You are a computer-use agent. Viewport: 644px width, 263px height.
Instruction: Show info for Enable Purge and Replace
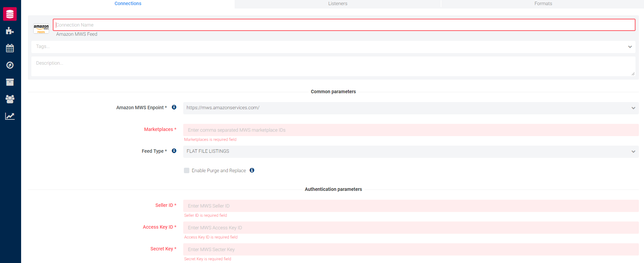point(252,170)
